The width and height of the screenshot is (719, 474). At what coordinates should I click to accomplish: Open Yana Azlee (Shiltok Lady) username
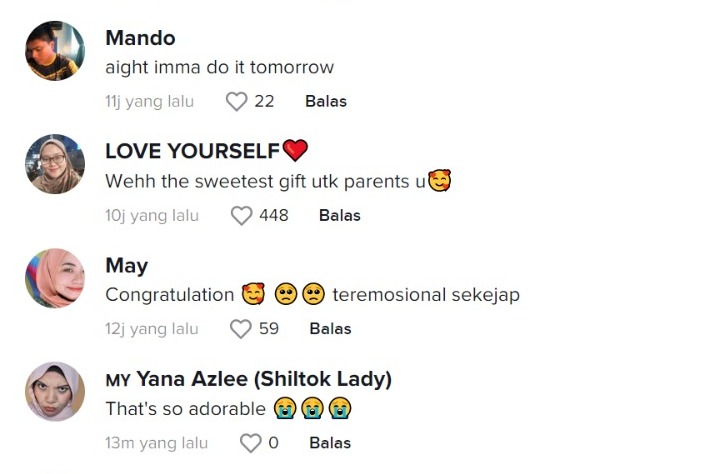263,379
